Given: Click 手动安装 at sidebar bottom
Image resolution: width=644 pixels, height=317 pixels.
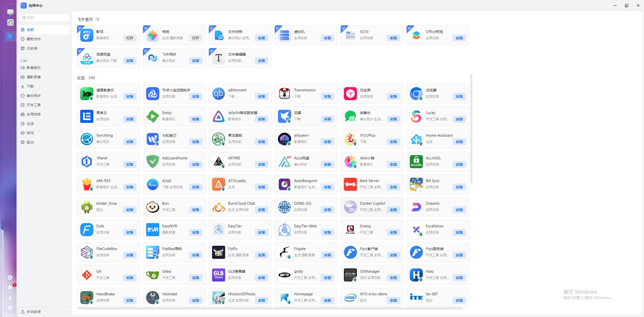Looking at the screenshot, I should click(33, 312).
